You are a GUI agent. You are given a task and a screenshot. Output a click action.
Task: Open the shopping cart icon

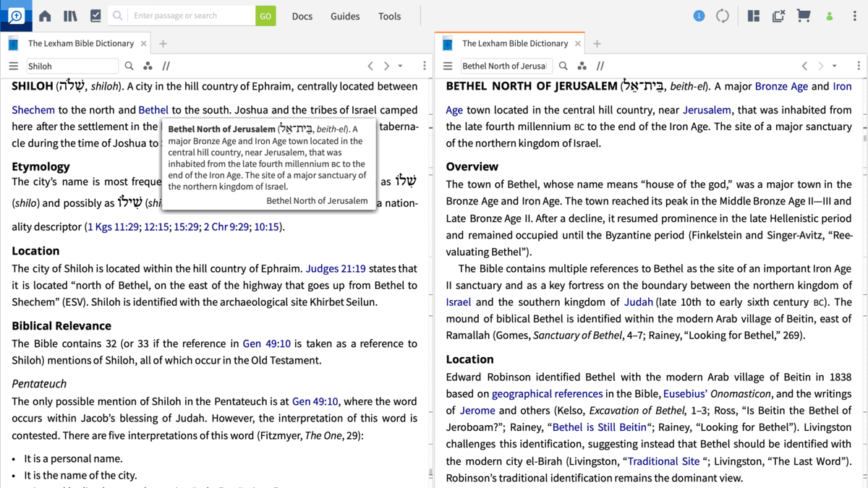point(803,16)
